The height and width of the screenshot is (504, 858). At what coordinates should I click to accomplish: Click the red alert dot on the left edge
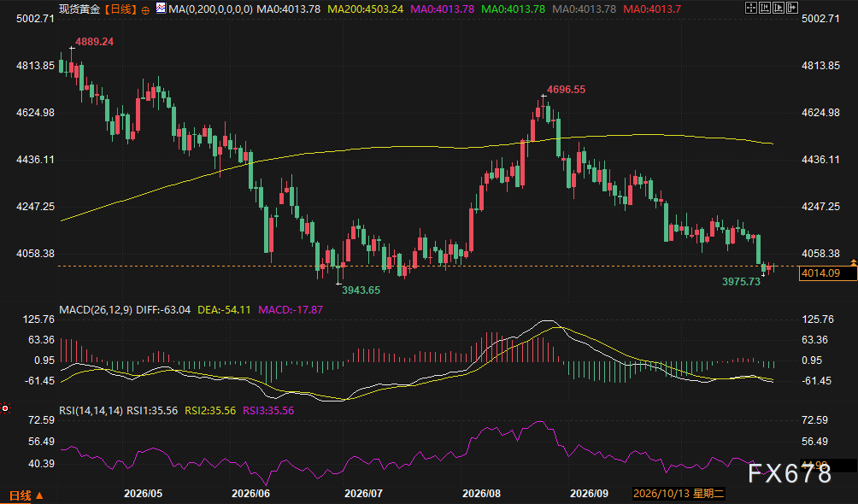coord(5,408)
